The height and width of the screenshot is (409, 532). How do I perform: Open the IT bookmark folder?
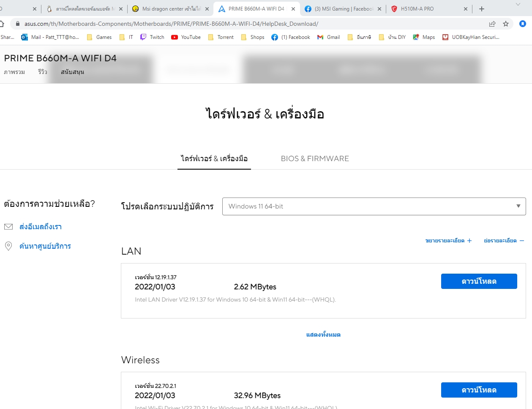126,37
